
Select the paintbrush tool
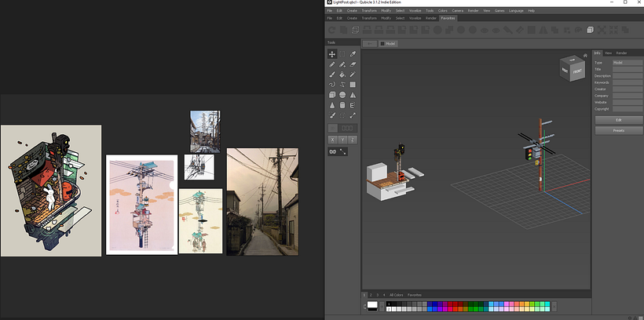332,75
